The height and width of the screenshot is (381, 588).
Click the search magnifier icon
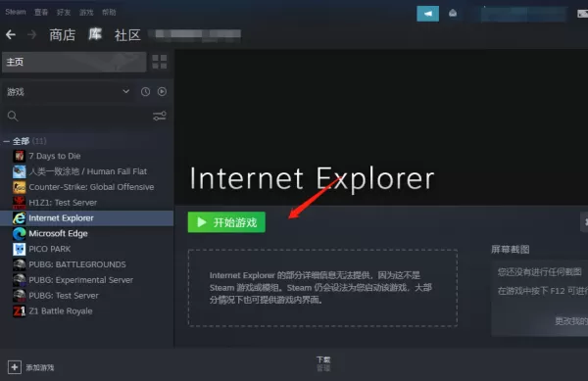tap(13, 117)
